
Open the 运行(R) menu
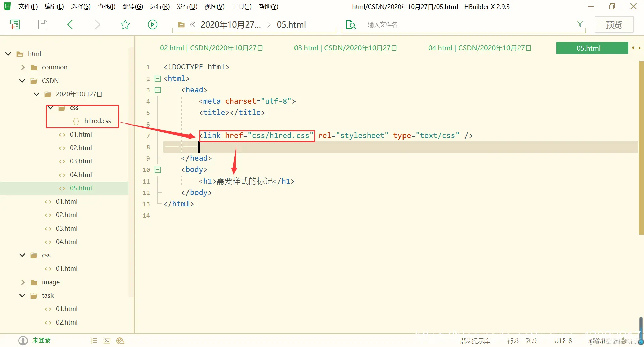coord(160,7)
